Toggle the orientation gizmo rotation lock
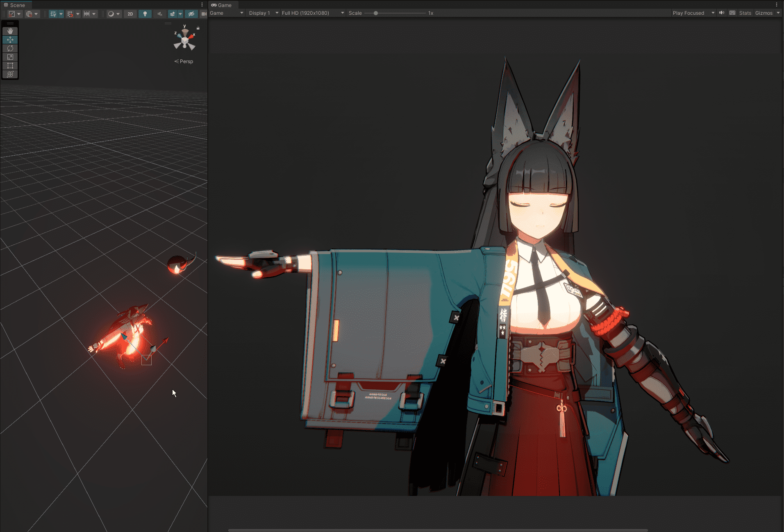Image resolution: width=784 pixels, height=532 pixels. coord(198,28)
